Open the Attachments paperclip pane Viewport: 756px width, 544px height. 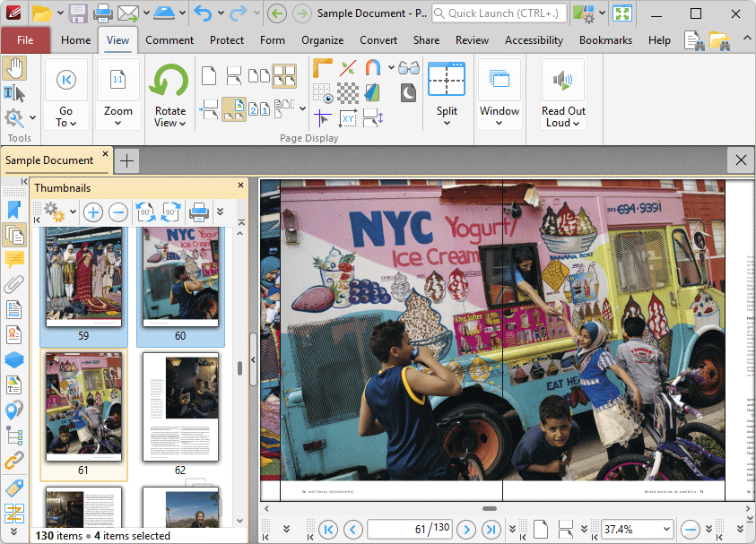tap(13, 285)
